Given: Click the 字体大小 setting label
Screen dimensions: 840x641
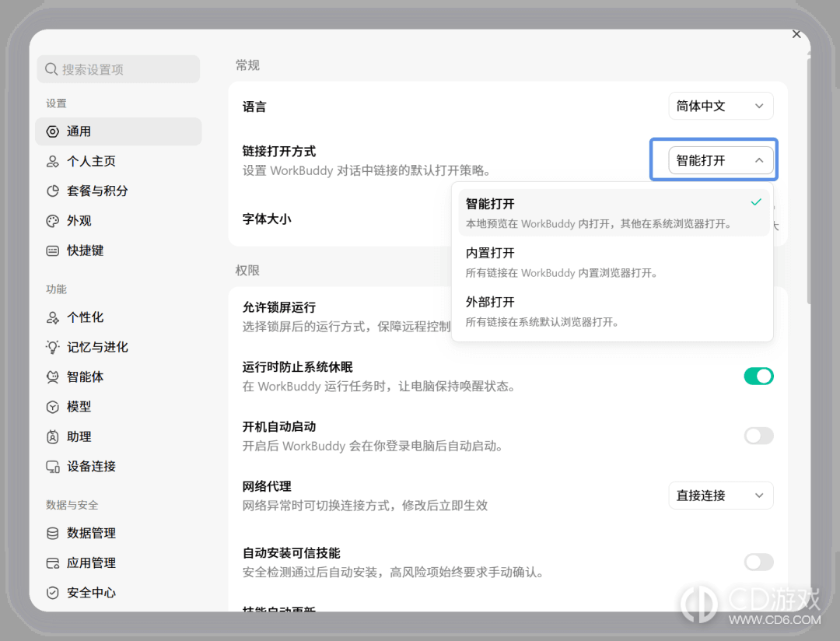Looking at the screenshot, I should (267, 219).
